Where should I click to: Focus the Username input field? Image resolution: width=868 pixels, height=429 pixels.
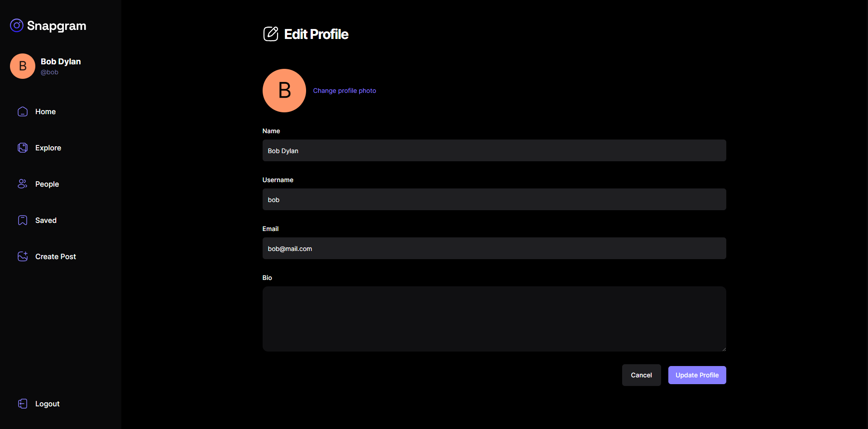point(494,199)
